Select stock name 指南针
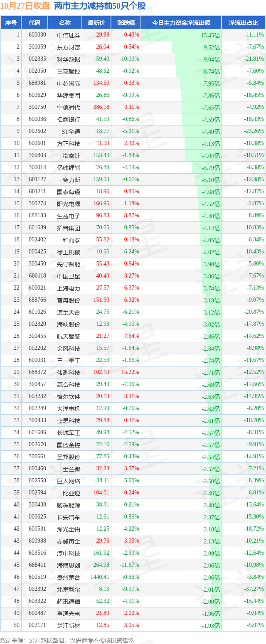 [71, 155]
